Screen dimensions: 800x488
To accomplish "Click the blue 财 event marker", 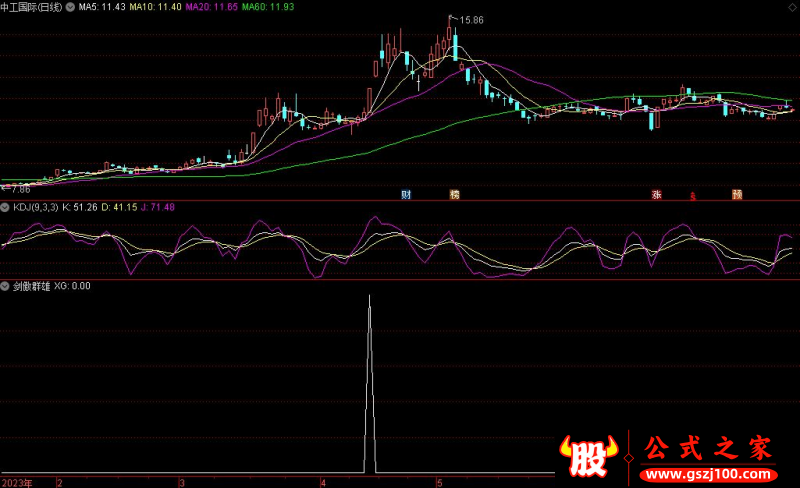I will pos(406,194).
